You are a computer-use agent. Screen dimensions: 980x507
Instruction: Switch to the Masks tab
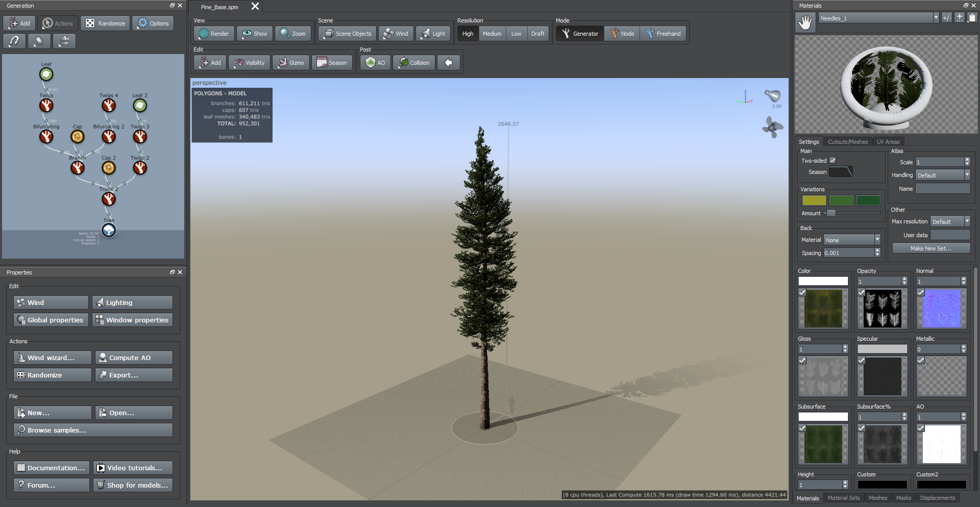pos(903,498)
